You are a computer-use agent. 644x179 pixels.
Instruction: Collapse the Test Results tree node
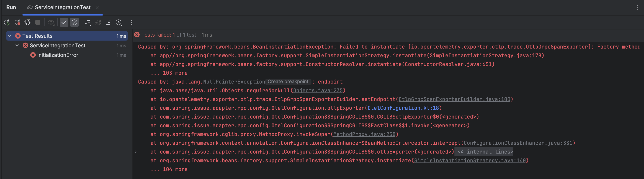tap(9, 36)
